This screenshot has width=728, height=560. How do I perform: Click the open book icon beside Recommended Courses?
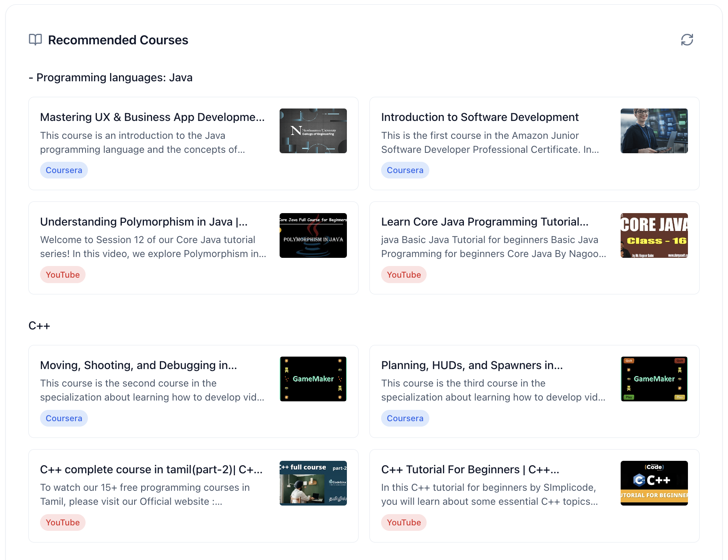(35, 39)
